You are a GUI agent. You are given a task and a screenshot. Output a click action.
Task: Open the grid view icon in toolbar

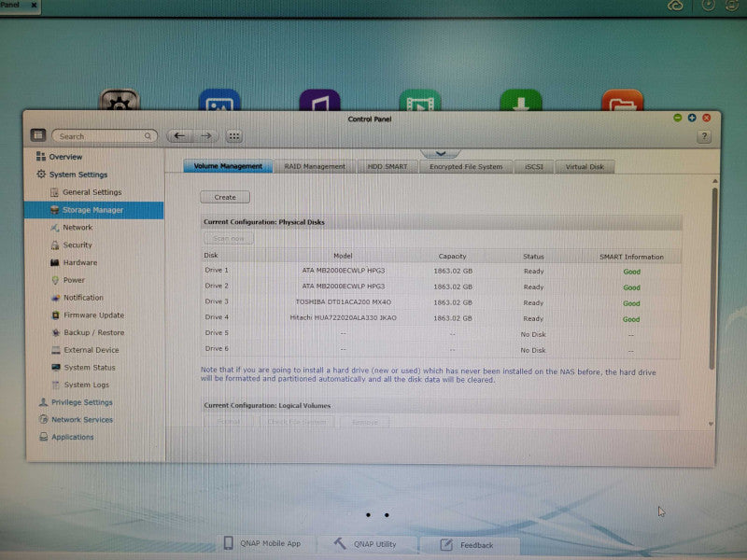point(234,136)
